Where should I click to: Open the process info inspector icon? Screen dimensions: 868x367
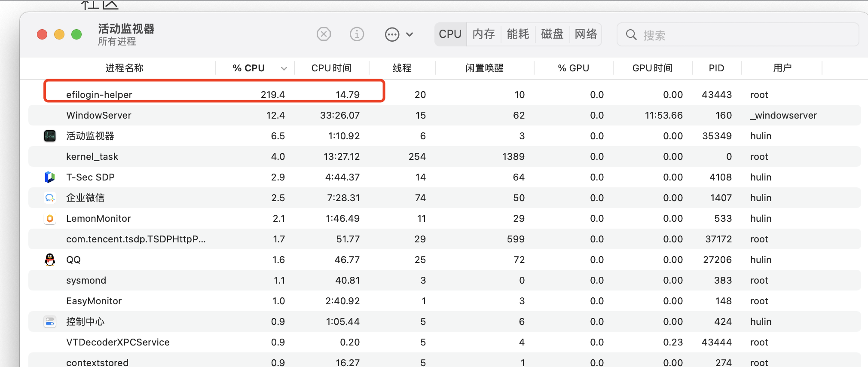pos(357,34)
